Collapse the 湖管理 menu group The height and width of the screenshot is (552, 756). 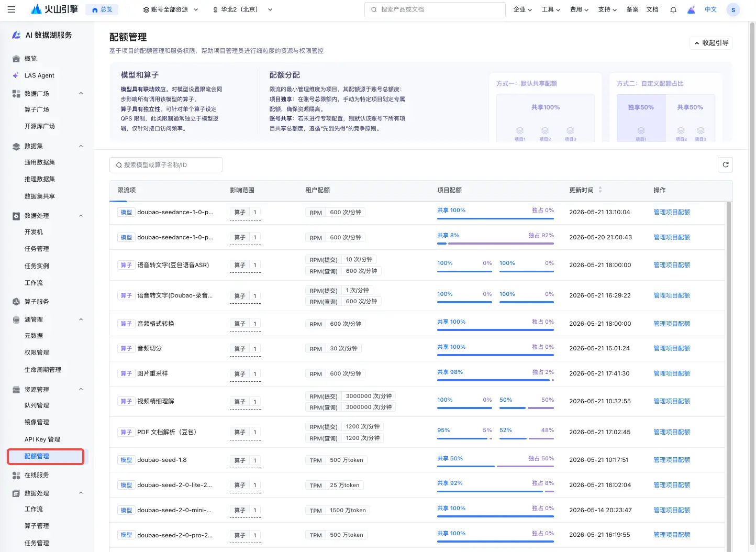[81, 319]
